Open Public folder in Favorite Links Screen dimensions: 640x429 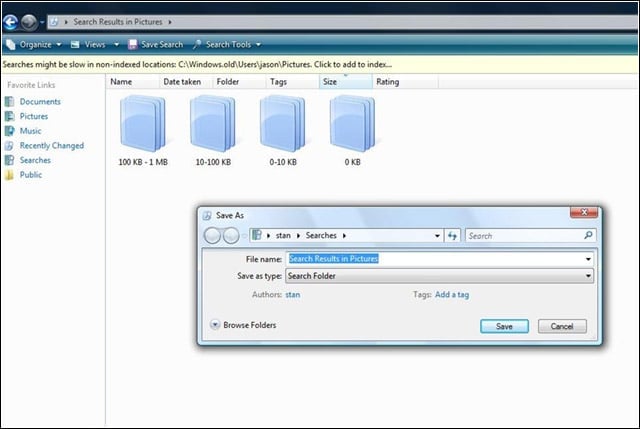(x=31, y=175)
